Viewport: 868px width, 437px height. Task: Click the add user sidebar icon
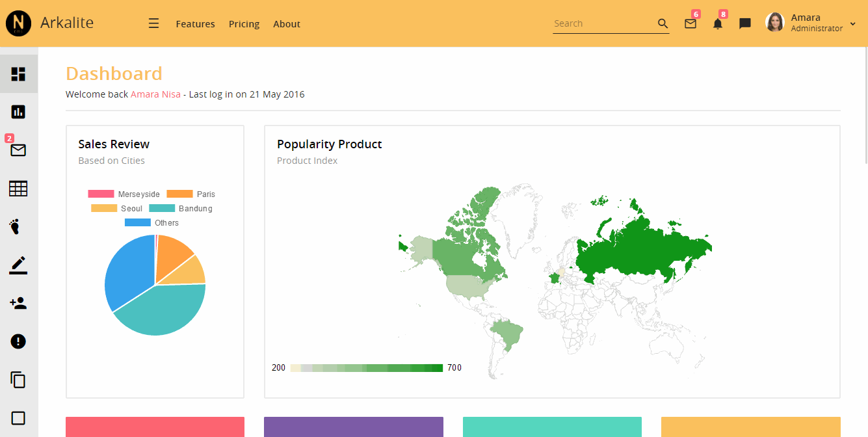pos(18,303)
